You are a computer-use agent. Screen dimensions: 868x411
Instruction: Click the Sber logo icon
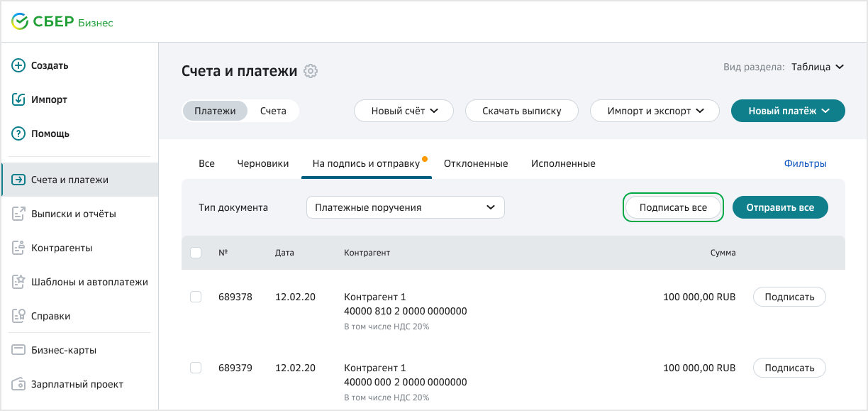pos(20,22)
